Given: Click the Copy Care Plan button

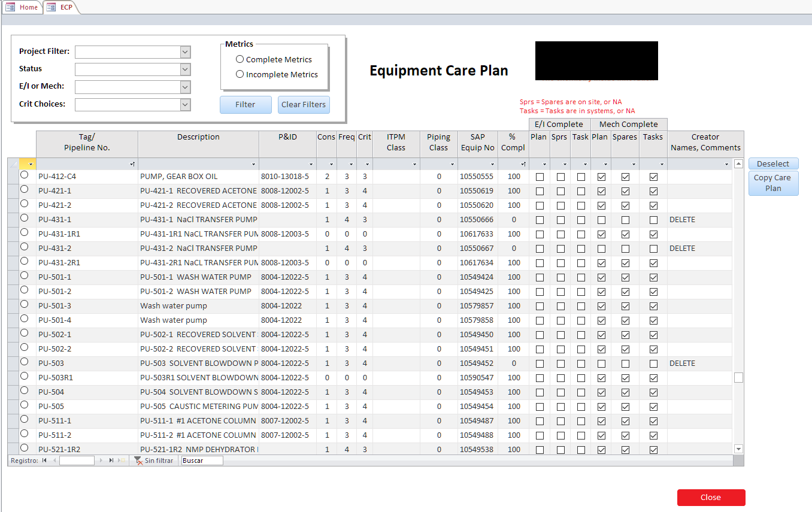Looking at the screenshot, I should point(773,183).
